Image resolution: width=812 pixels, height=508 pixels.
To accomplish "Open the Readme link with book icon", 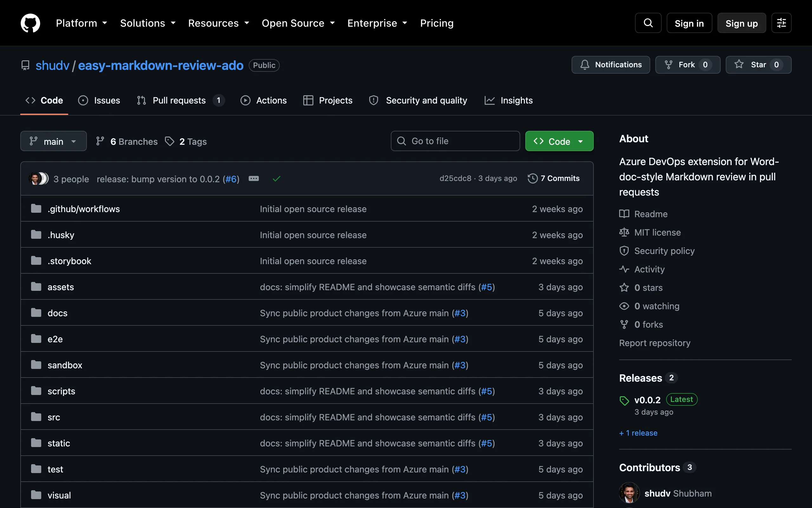I will pyautogui.click(x=643, y=214).
